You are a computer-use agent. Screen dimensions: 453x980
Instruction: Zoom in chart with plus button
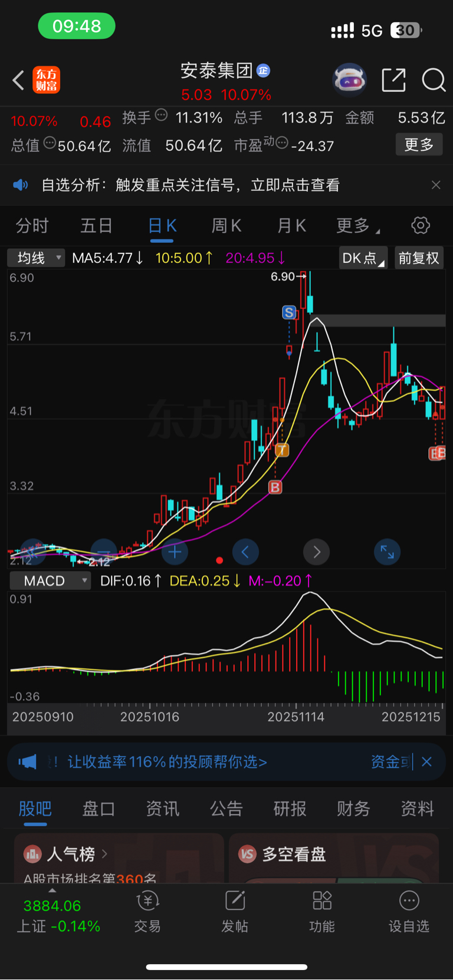coord(175,552)
